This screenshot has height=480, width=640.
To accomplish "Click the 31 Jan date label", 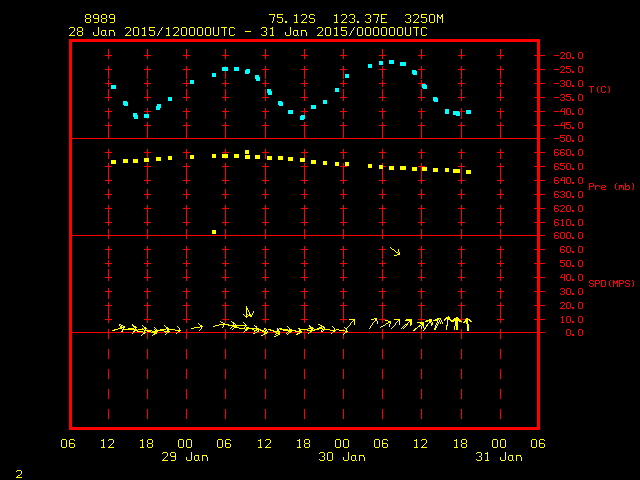I will [x=499, y=457].
